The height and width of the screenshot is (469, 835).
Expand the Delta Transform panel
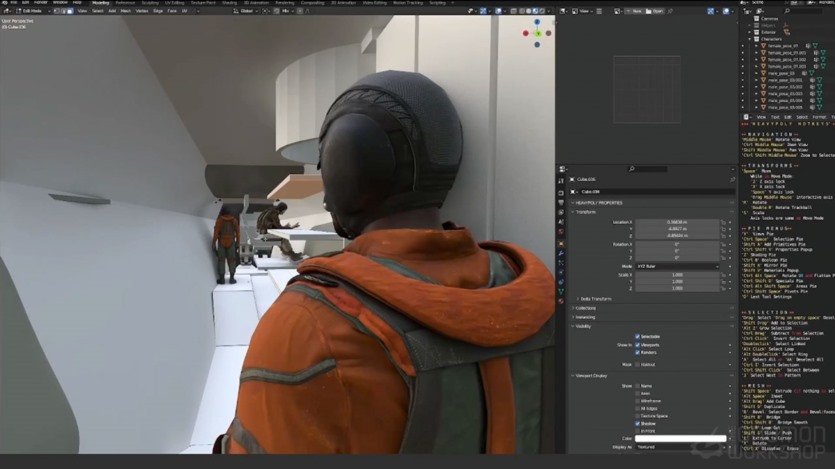click(594, 299)
